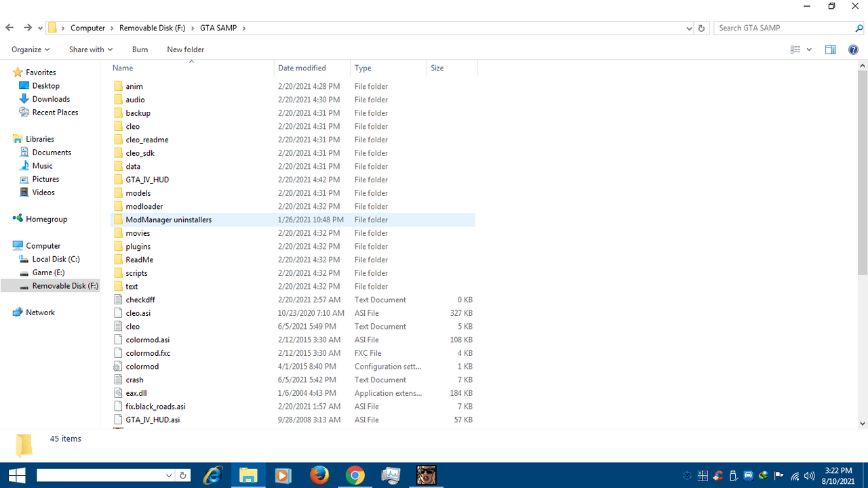
Task: Click the vertical scrollbar thumb
Action: (x=863, y=173)
